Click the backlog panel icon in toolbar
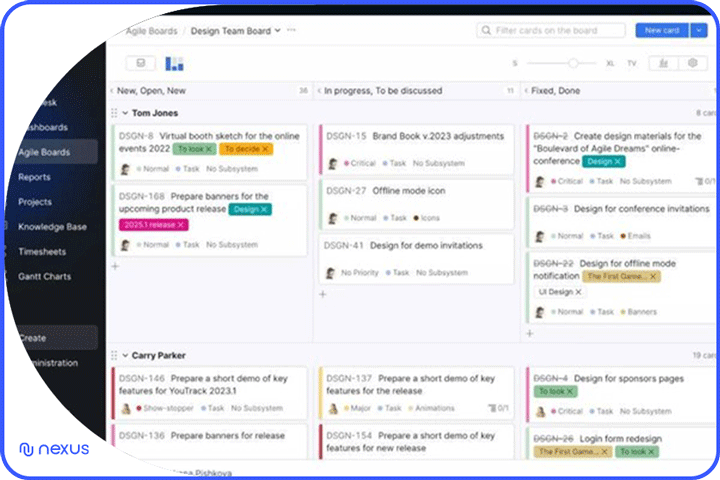Image resolution: width=720 pixels, height=480 pixels. pyautogui.click(x=141, y=64)
